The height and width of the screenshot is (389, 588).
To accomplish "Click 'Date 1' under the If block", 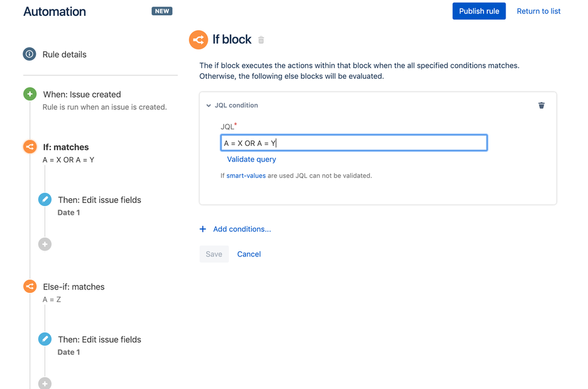I will click(69, 212).
